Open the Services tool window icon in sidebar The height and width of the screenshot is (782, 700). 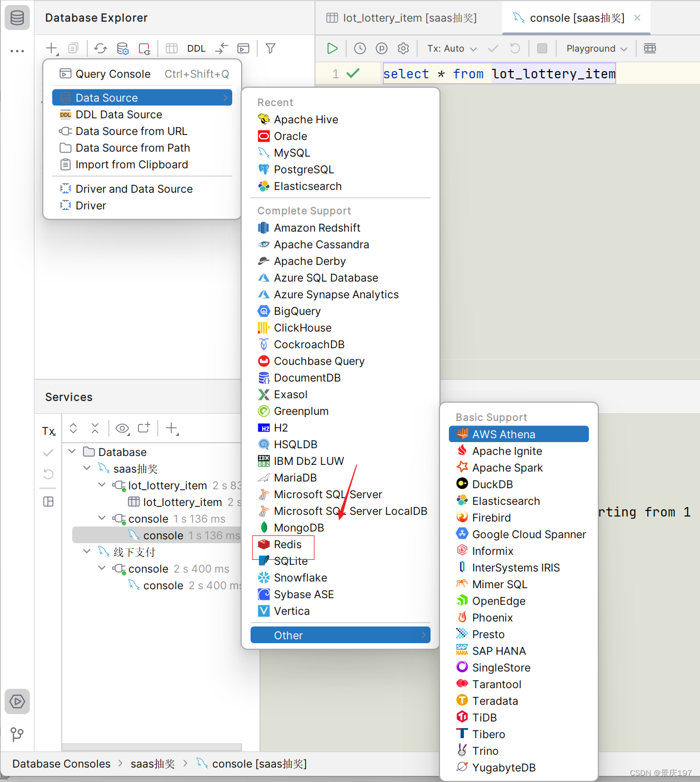[17, 701]
